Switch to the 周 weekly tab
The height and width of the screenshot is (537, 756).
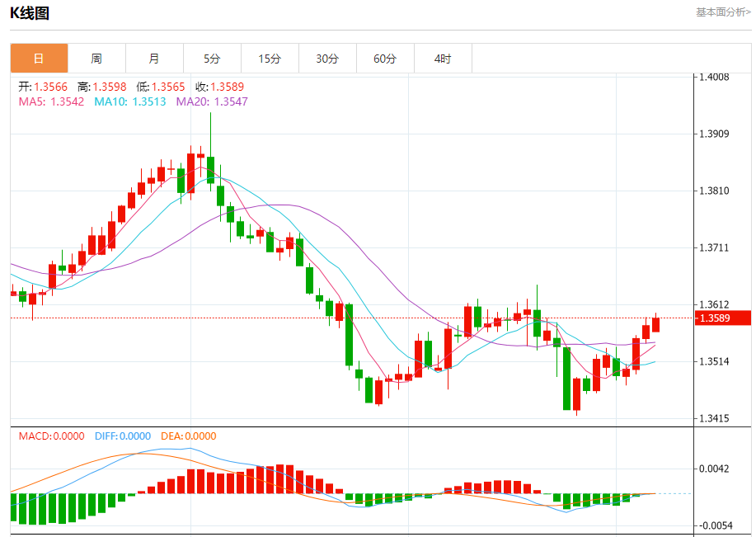point(96,59)
